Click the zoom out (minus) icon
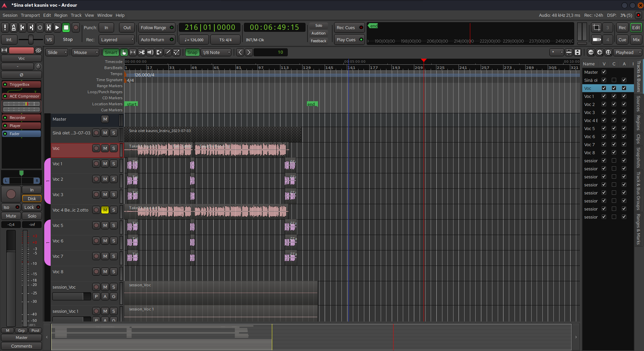The height and width of the screenshot is (351, 644). [x=591, y=52]
